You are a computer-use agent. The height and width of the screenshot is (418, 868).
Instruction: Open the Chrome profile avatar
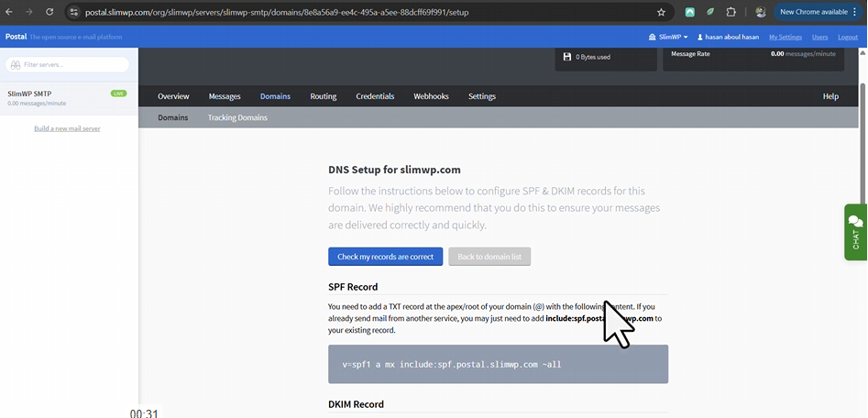click(760, 12)
